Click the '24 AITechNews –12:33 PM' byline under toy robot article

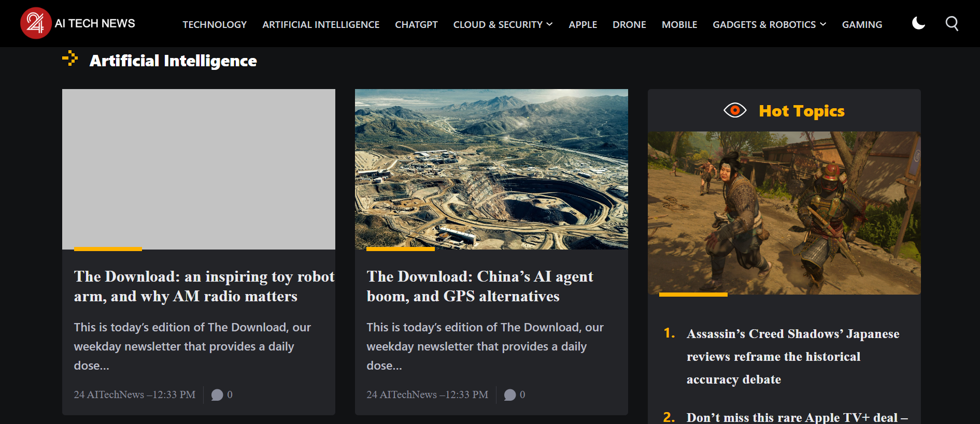tap(135, 394)
